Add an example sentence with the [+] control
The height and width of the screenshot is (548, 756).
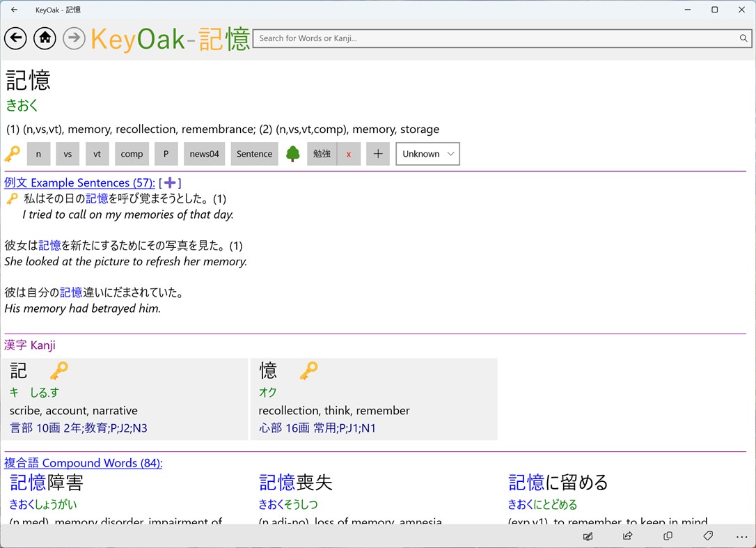click(x=170, y=182)
